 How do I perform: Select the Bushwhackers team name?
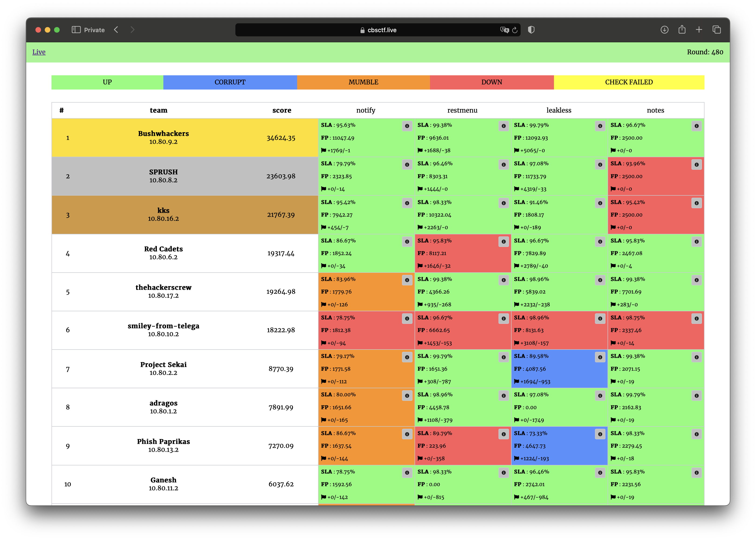164,134
